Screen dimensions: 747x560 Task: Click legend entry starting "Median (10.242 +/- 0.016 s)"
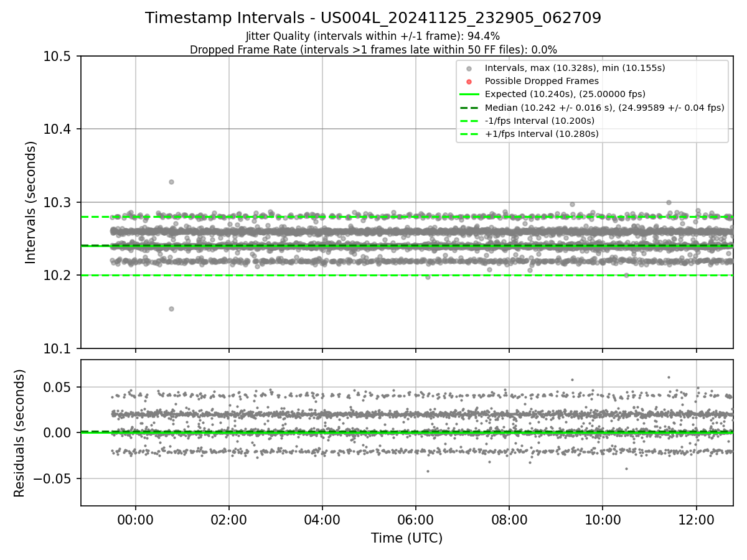pyautogui.click(x=604, y=108)
